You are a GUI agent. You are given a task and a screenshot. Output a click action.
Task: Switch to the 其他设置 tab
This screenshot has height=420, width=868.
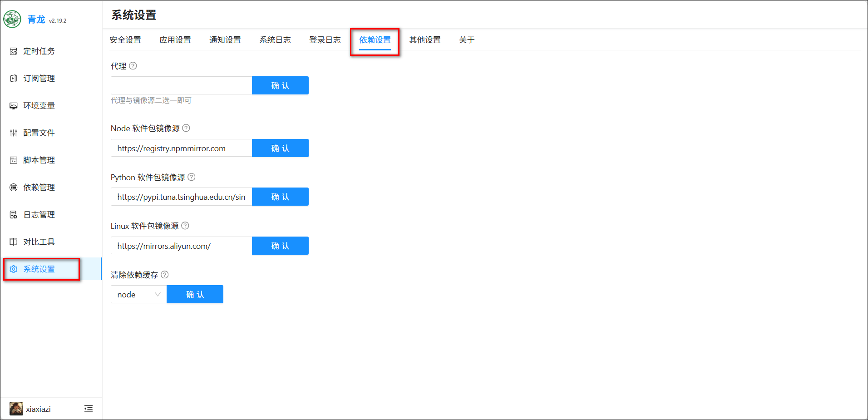pyautogui.click(x=425, y=40)
